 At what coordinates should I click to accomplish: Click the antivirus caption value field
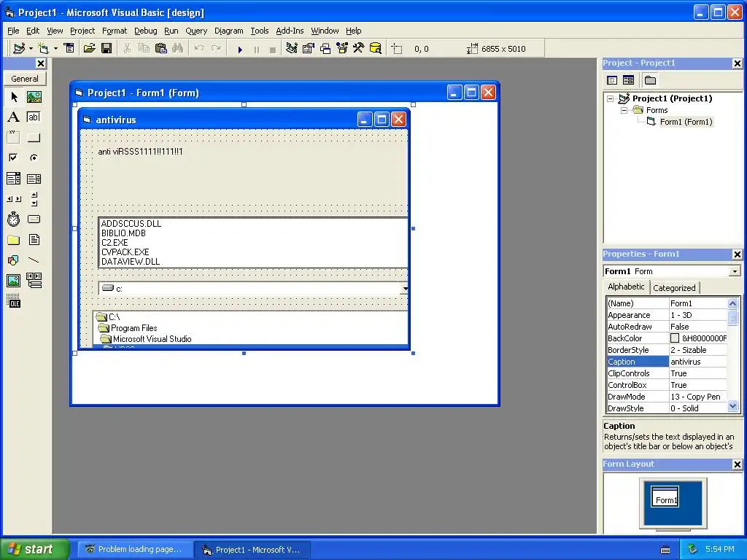click(698, 362)
